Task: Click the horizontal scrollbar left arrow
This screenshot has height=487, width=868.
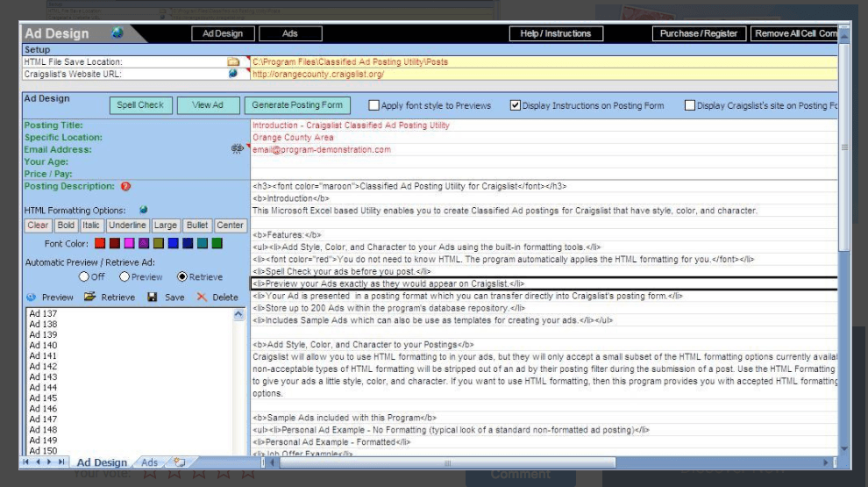Action: coord(272,462)
